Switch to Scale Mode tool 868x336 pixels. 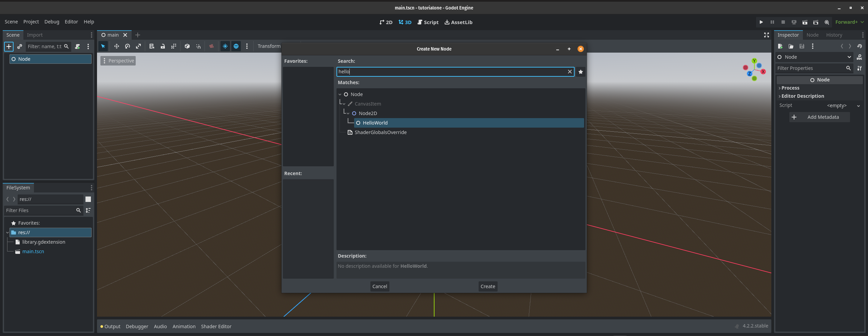138,46
